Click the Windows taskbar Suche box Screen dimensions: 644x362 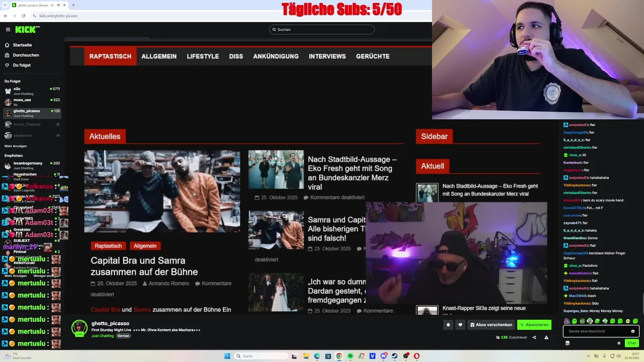click(262, 356)
